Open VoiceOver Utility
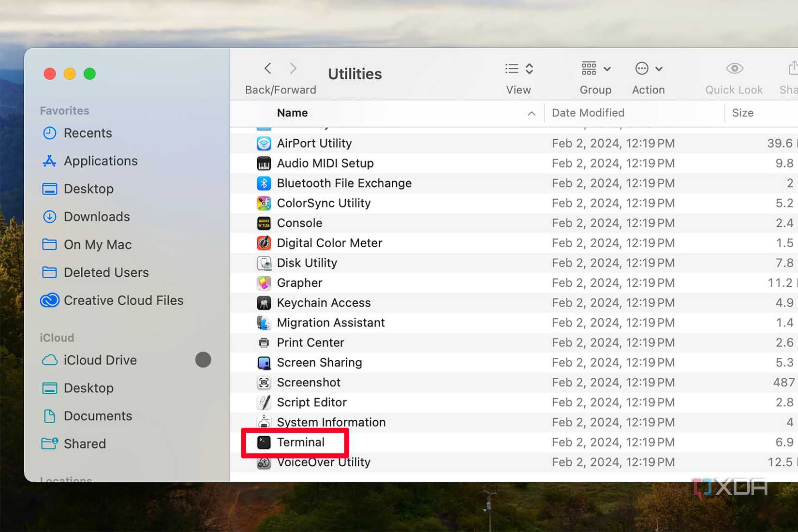 (324, 462)
